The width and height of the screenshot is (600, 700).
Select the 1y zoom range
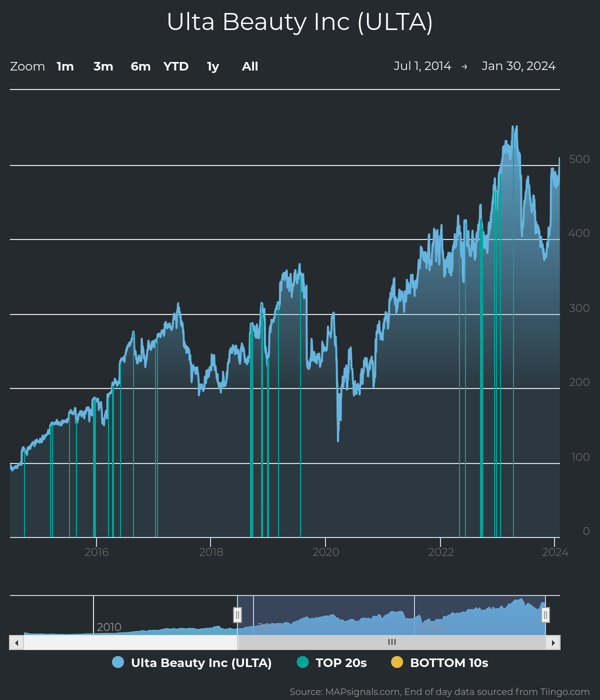click(x=213, y=66)
